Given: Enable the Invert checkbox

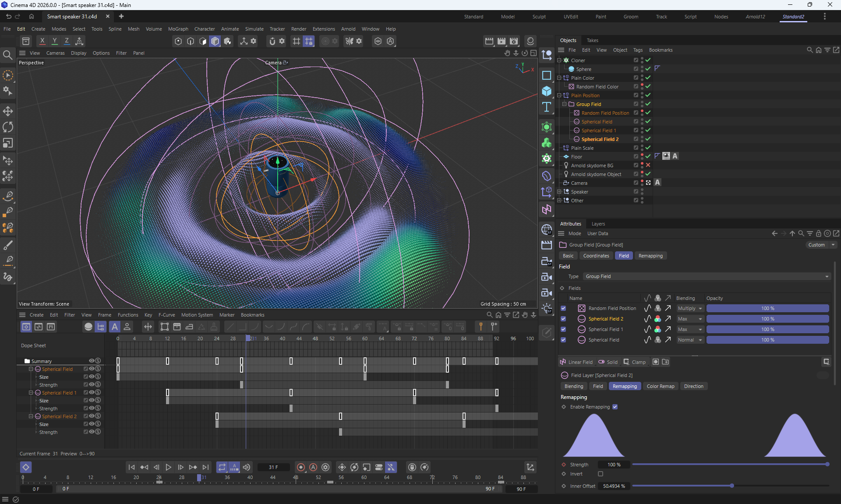Looking at the screenshot, I should pyautogui.click(x=601, y=474).
